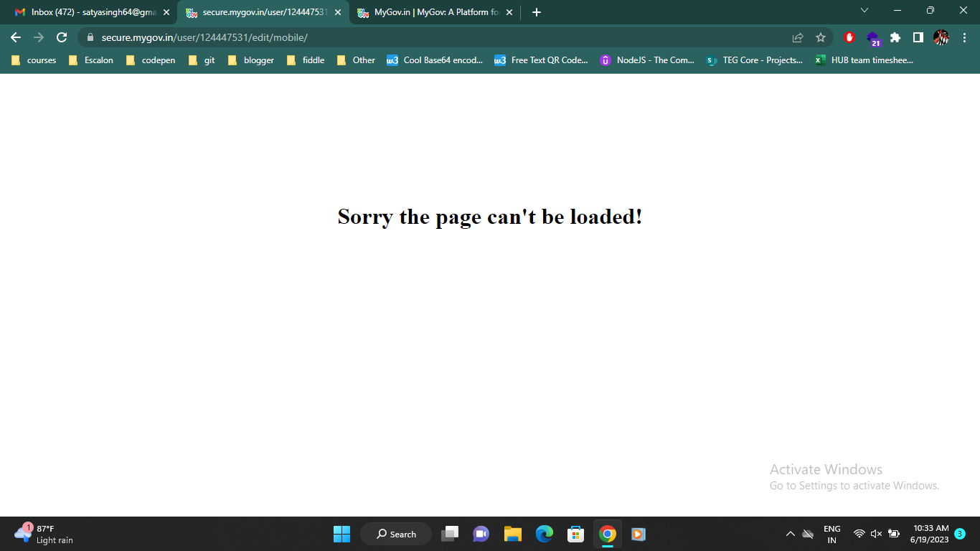The width and height of the screenshot is (980, 551).
Task: Go back using the back arrow
Action: [16, 37]
